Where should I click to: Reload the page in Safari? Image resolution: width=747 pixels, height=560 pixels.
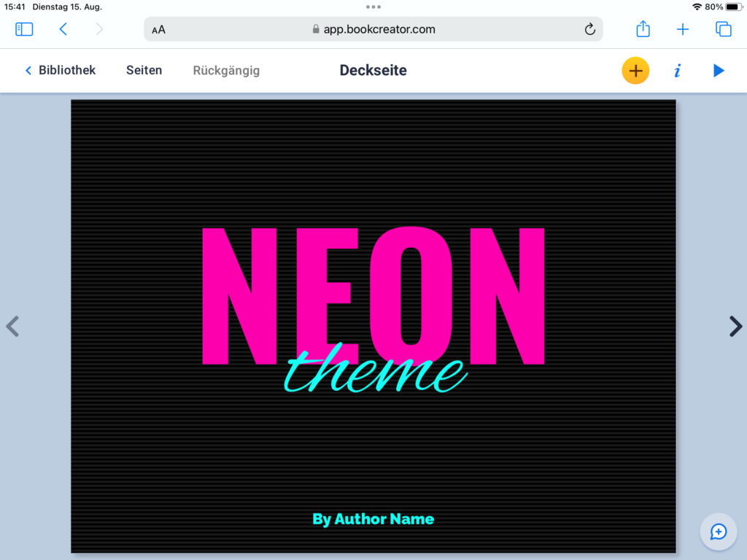(590, 29)
